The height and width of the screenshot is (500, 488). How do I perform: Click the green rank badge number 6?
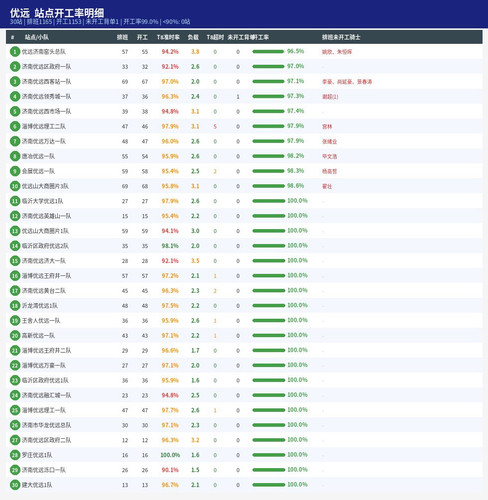[x=15, y=126]
